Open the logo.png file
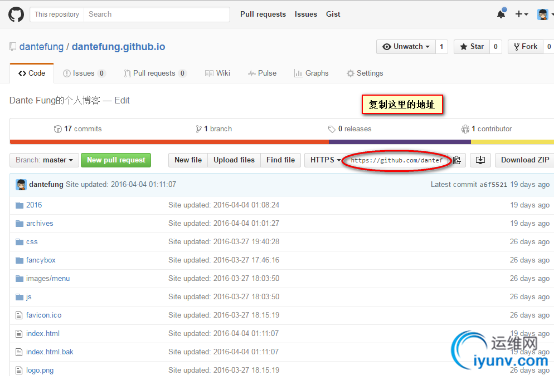 40,370
